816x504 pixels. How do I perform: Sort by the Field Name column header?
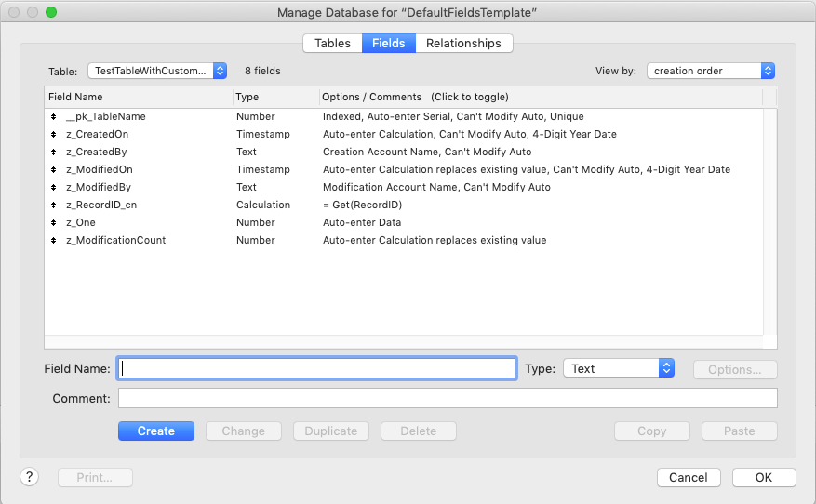(x=138, y=98)
